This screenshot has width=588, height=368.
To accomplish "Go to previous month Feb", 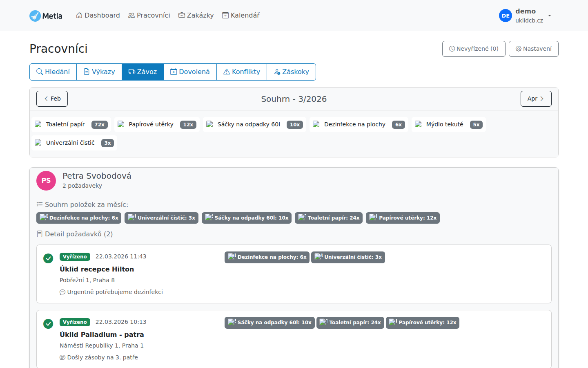I will point(52,99).
